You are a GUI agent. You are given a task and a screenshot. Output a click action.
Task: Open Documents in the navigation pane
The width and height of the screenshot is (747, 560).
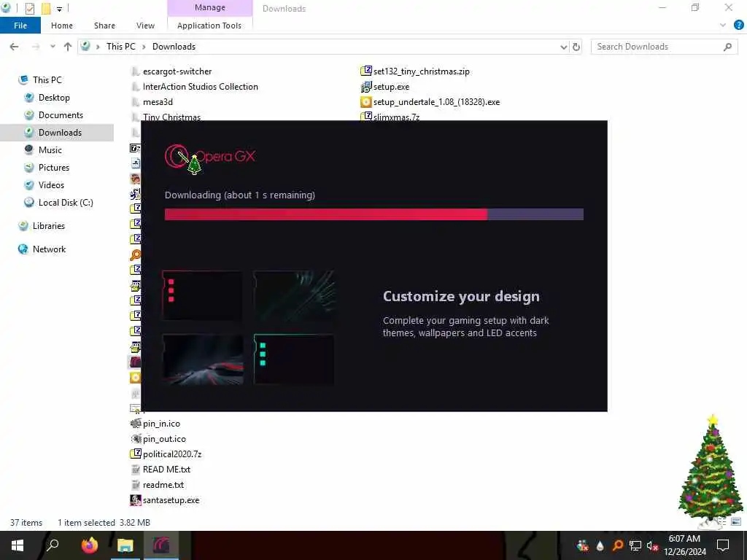pyautogui.click(x=61, y=115)
